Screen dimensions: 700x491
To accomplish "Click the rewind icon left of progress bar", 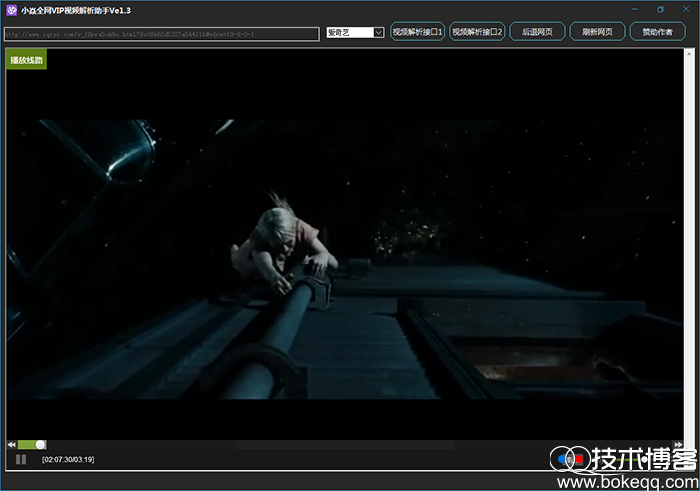I will [12, 444].
